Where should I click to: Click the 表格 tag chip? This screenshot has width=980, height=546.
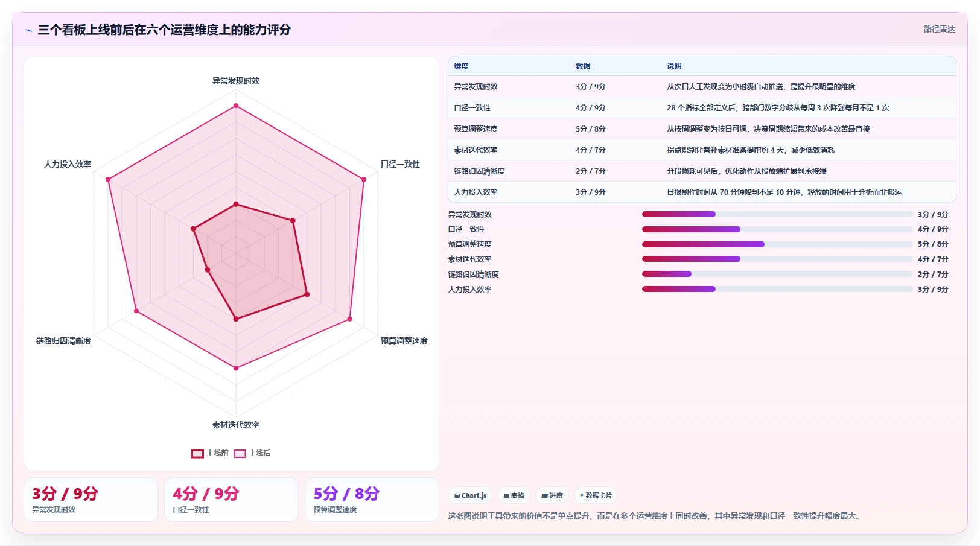tap(514, 495)
